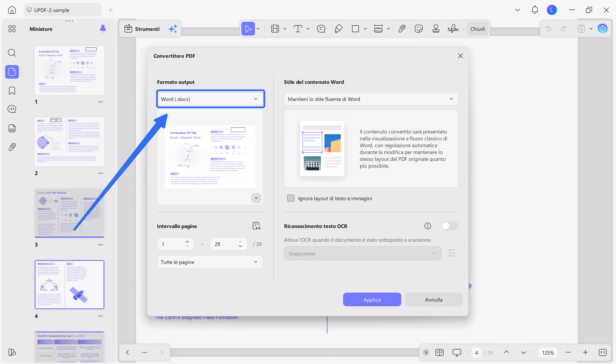This screenshot has height=364, width=616.
Task: Switch to the UPDF-2-sample tab
Action: tap(62, 10)
